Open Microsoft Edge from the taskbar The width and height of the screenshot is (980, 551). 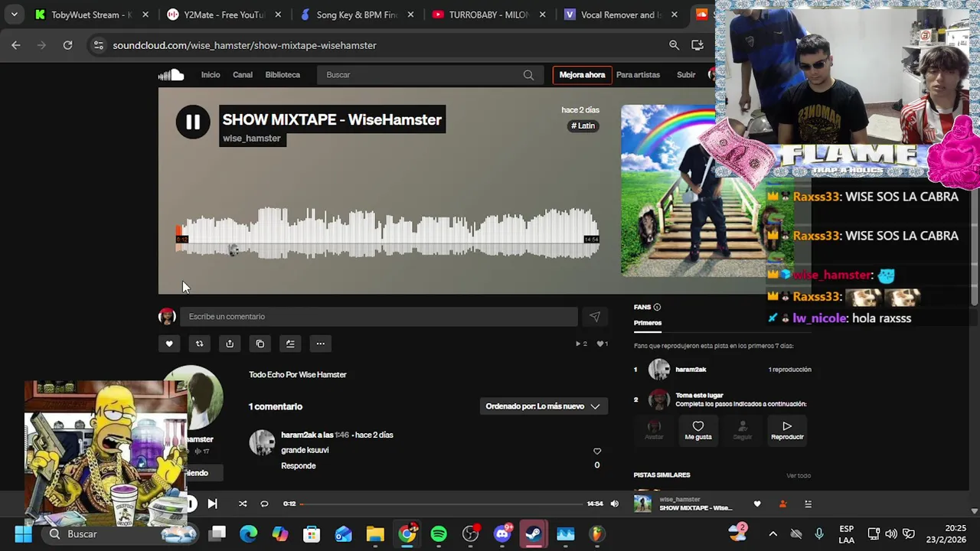pyautogui.click(x=249, y=534)
